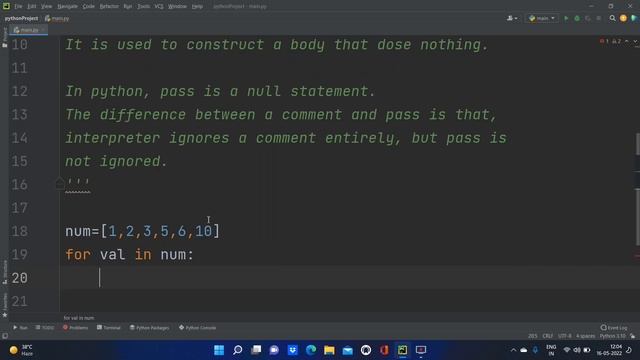Image resolution: width=640 pixels, height=360 pixels.
Task: Place cursor on line 20 in editor
Action: (350, 278)
